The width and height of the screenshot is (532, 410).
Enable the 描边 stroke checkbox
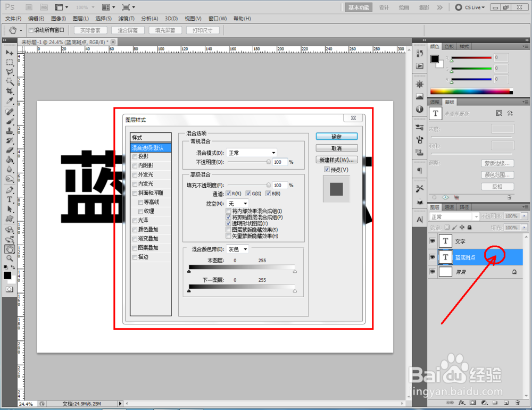[135, 257]
